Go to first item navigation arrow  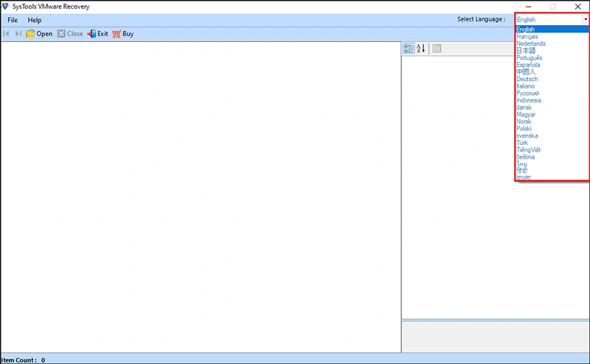coord(6,34)
